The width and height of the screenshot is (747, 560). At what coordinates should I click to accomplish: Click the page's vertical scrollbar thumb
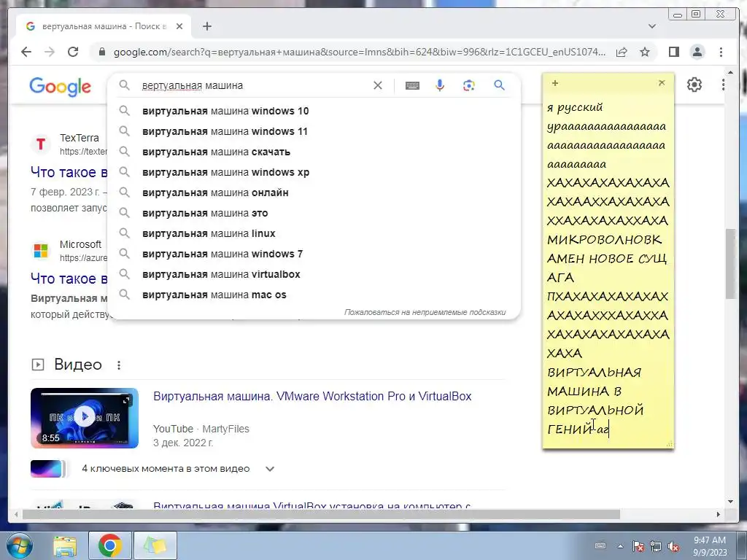tap(730, 263)
